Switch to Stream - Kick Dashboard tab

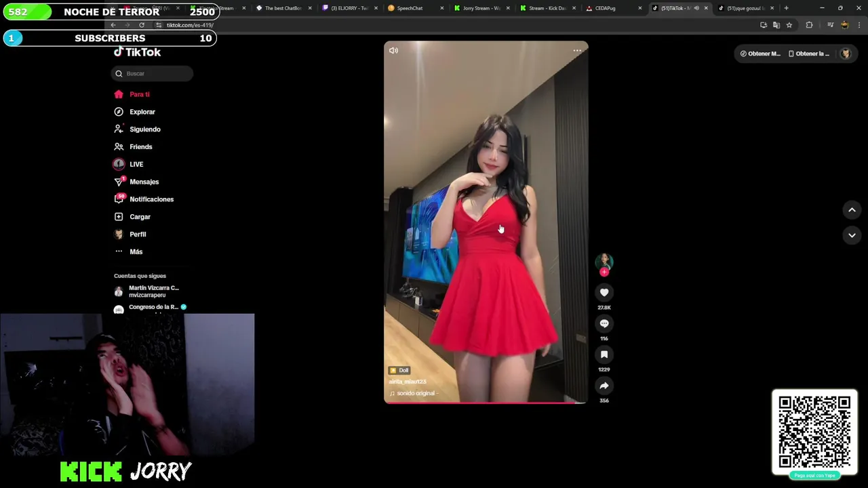[x=547, y=8]
